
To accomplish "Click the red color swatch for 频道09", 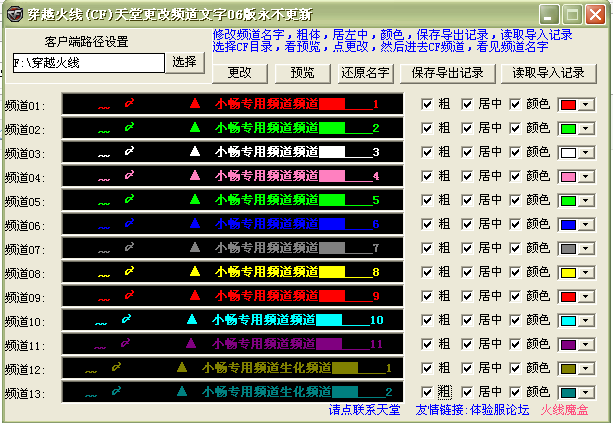I will [568, 297].
